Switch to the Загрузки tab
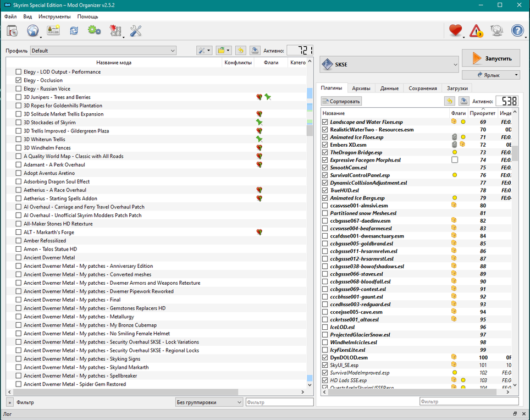The height and width of the screenshot is (420, 530). pyautogui.click(x=457, y=88)
